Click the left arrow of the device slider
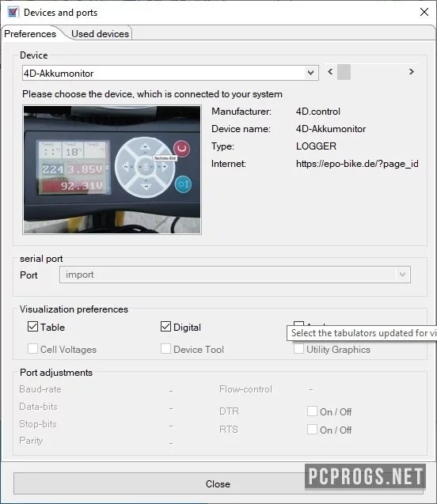Viewport: 437px width, 504px height. (x=330, y=72)
